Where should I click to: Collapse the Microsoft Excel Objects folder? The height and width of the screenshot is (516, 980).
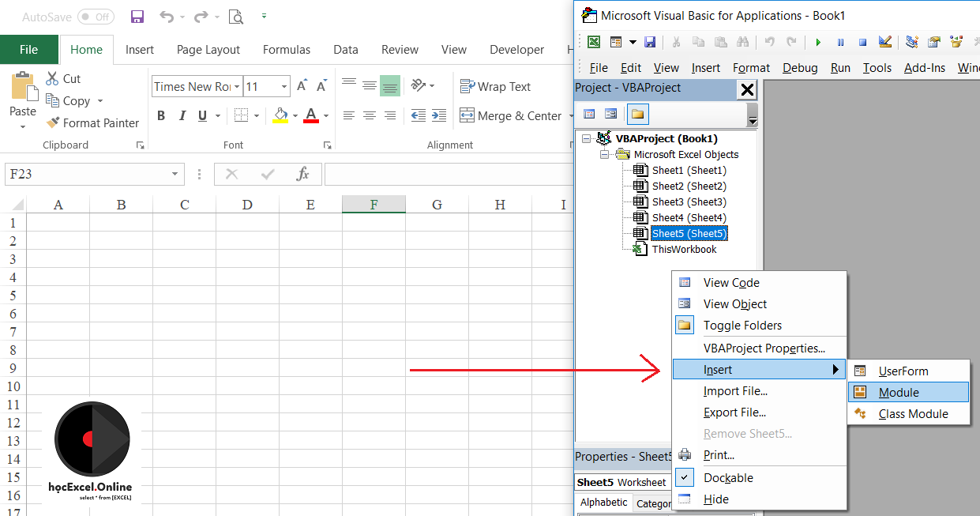coord(605,154)
